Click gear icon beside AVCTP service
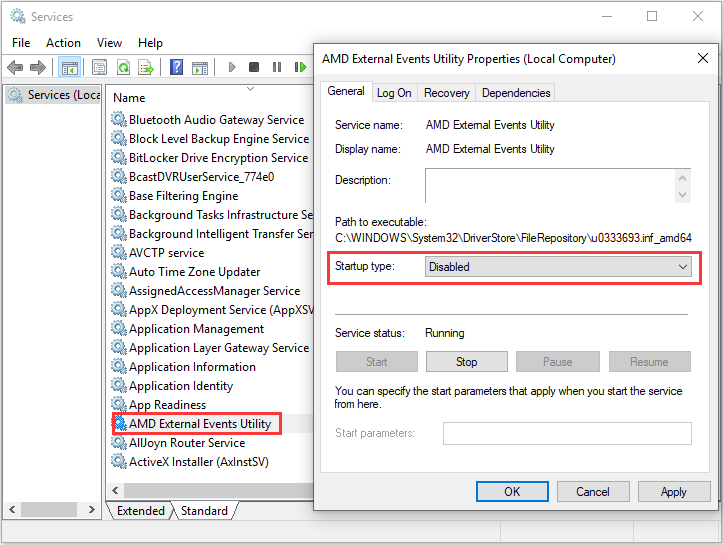Screen dimensions: 723x545 click(x=119, y=252)
